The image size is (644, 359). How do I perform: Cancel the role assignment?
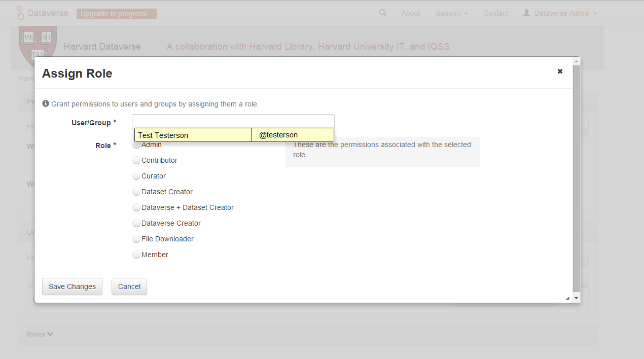(129, 286)
